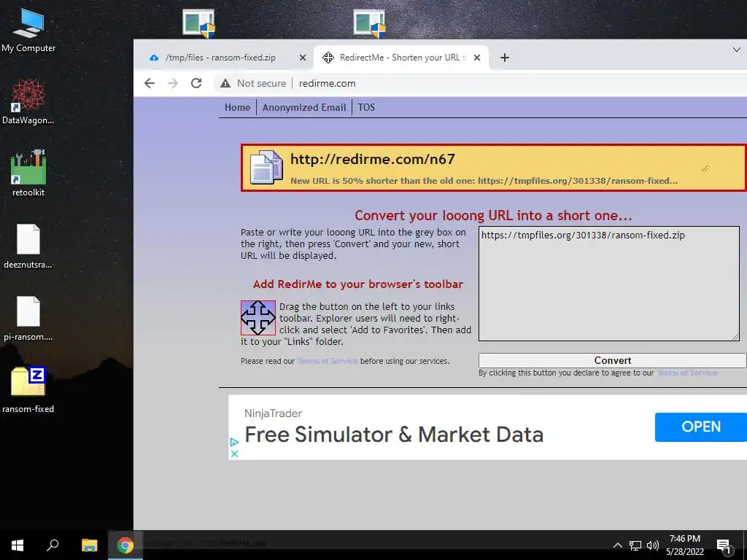Screen dimensions: 747x560
Task: Open the notification center icon
Action: coord(724,545)
